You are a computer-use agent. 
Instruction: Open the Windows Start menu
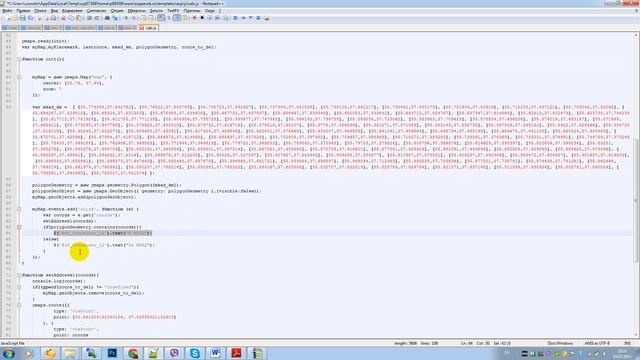8,353
